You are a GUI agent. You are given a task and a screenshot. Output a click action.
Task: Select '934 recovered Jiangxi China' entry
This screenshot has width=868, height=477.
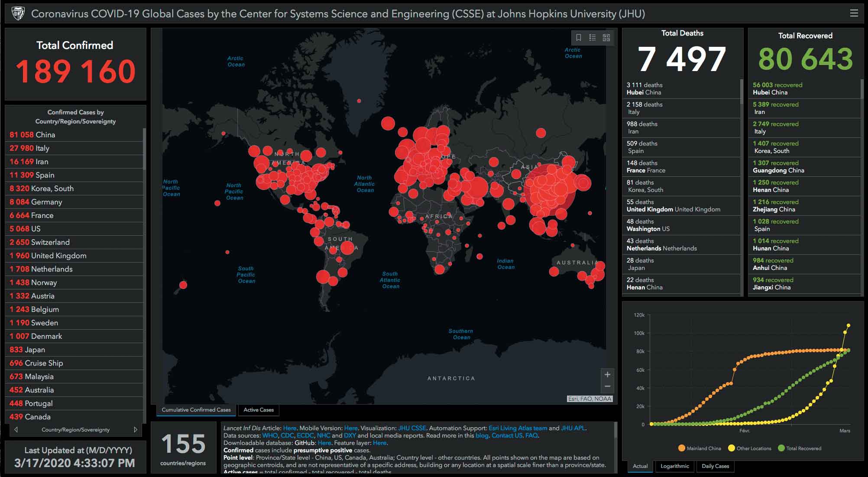[805, 284]
